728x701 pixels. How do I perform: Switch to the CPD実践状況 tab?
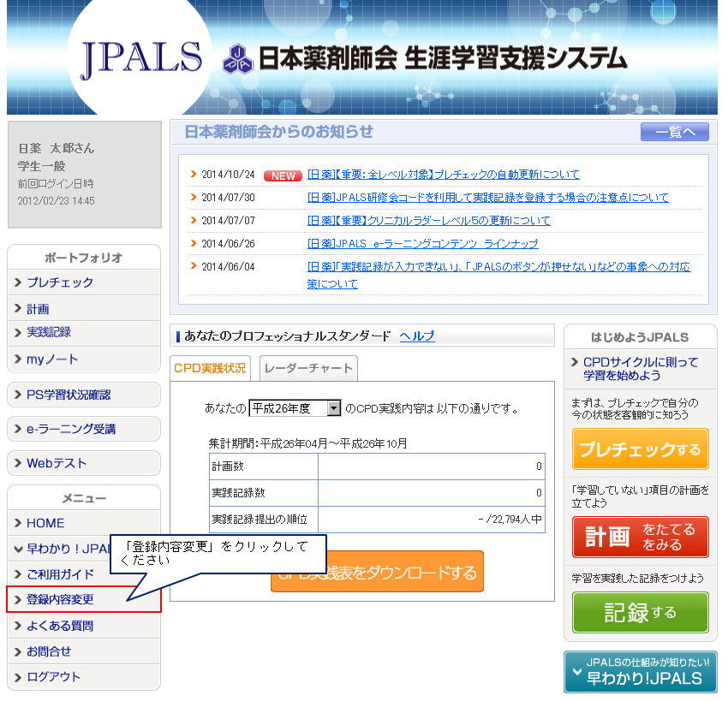pos(210,368)
